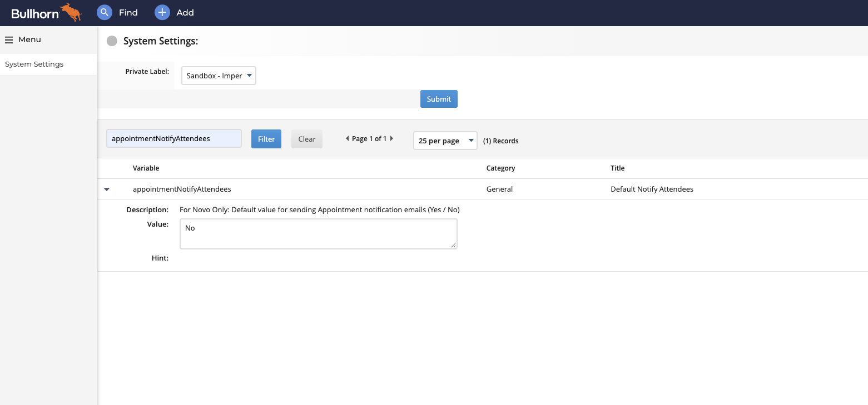The image size is (868, 405).
Task: Click the Add plus icon
Action: pyautogui.click(x=162, y=12)
